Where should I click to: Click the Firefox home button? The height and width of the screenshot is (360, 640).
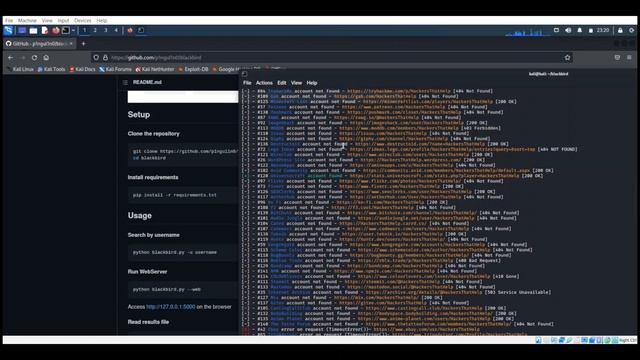pyautogui.click(x=46, y=58)
